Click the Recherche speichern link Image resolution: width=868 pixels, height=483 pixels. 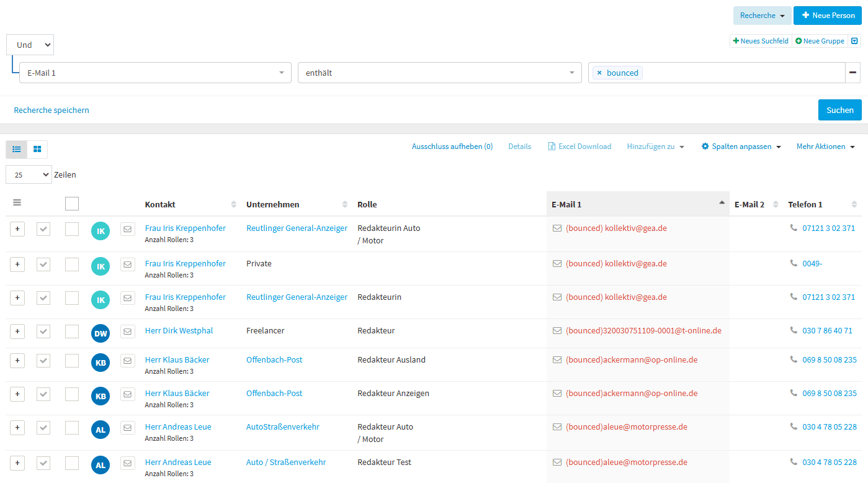point(51,110)
